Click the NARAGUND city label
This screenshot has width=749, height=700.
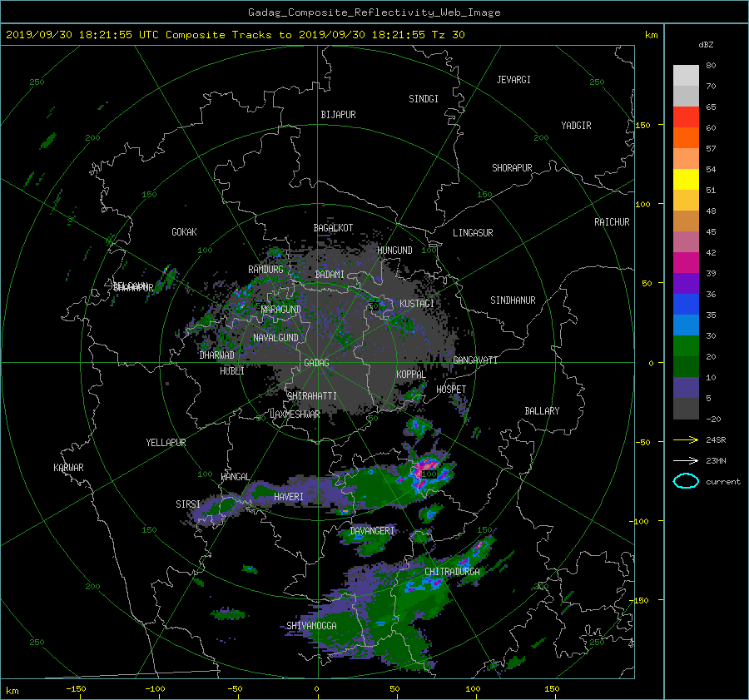point(281,310)
